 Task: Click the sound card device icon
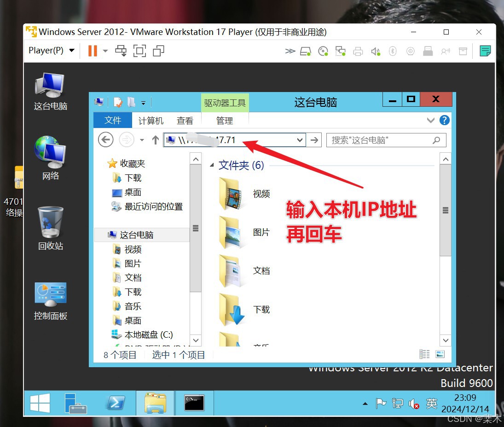[x=376, y=51]
